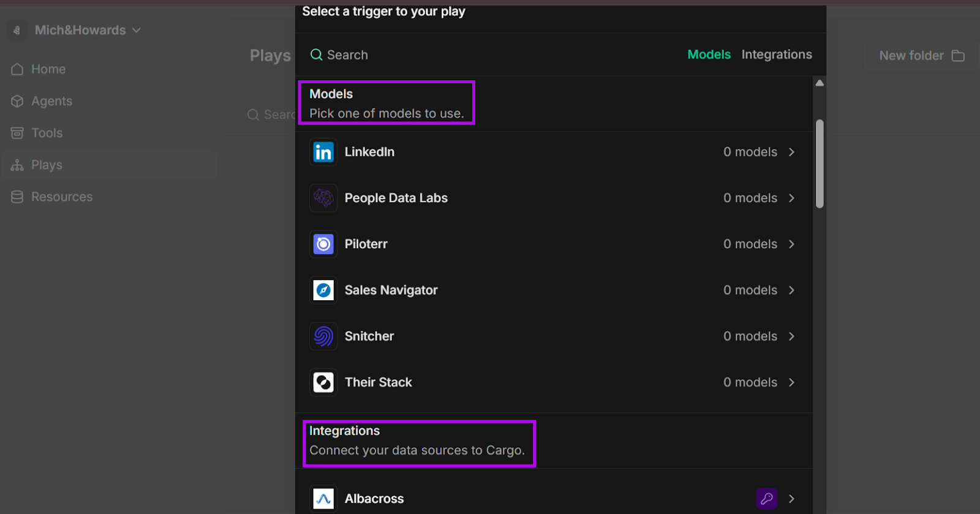980x514 pixels.
Task: Switch to the Integrations tab
Action: click(x=777, y=55)
